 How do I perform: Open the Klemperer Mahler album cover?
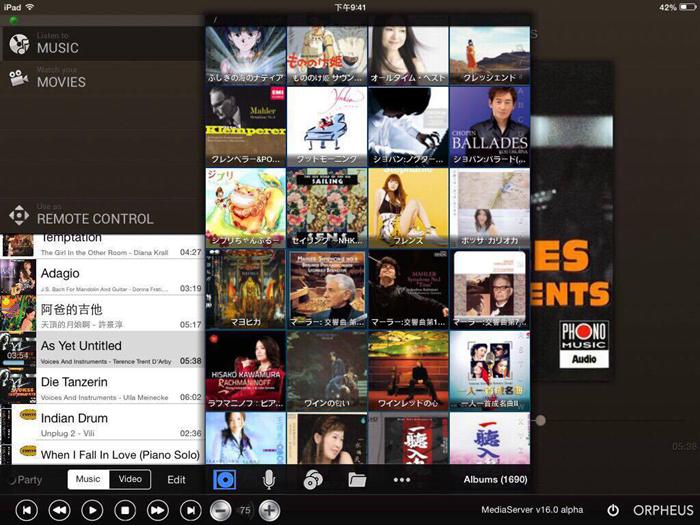pos(246,127)
